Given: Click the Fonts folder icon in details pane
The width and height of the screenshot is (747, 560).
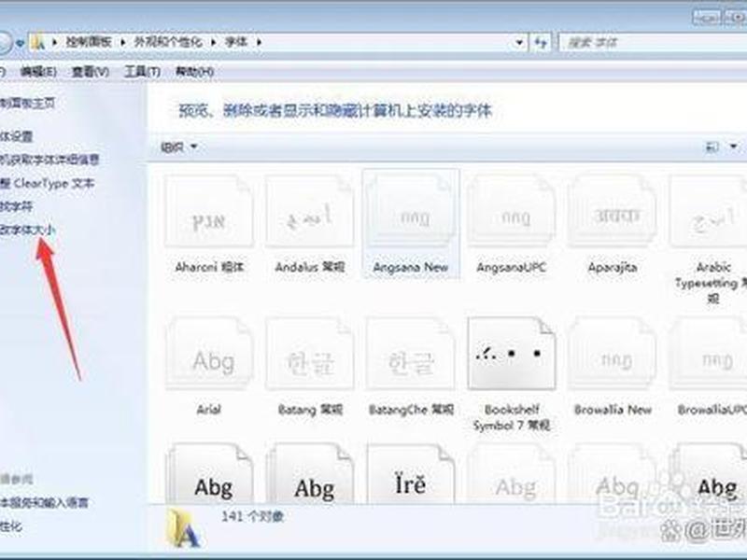Looking at the screenshot, I should click(183, 528).
